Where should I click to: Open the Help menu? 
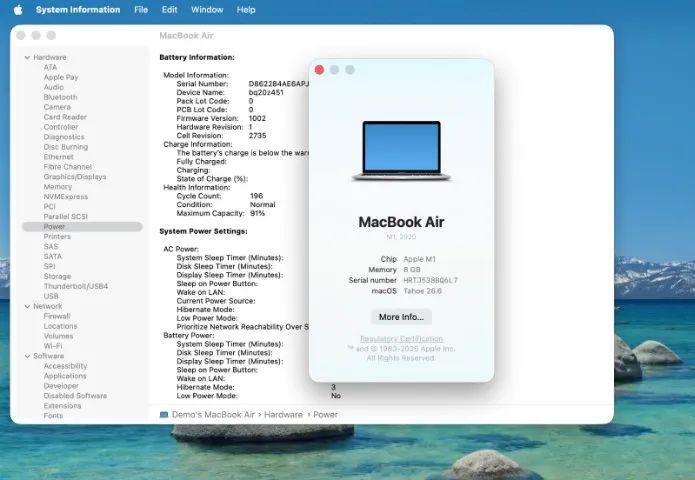pos(246,10)
